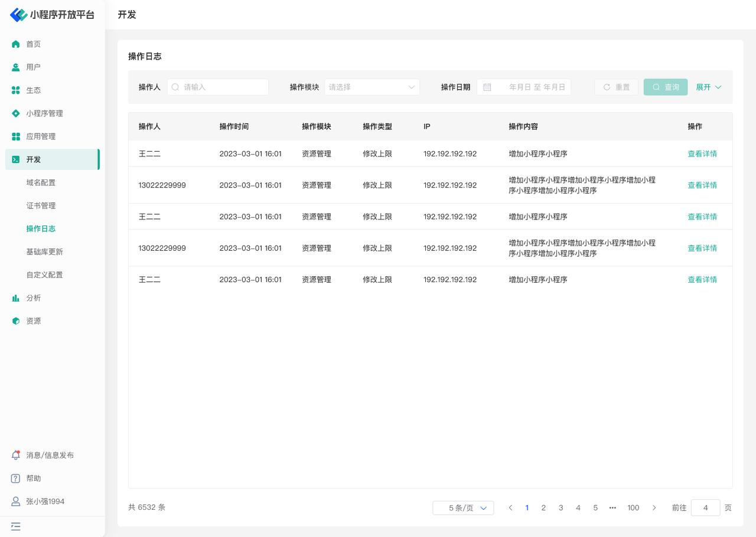Viewport: 756px width, 537px height.
Task: Open 域名配置 in the sidebar
Action: (41, 183)
